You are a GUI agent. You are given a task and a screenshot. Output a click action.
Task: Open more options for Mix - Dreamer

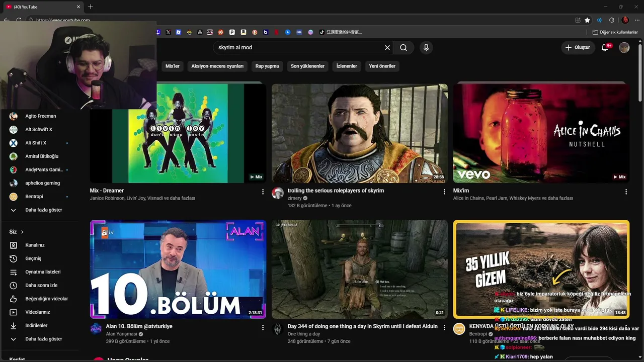click(x=263, y=192)
